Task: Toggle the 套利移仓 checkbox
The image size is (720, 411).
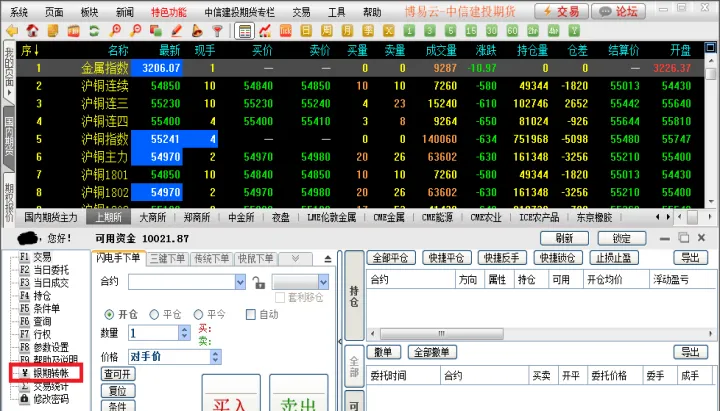Action: [280, 298]
